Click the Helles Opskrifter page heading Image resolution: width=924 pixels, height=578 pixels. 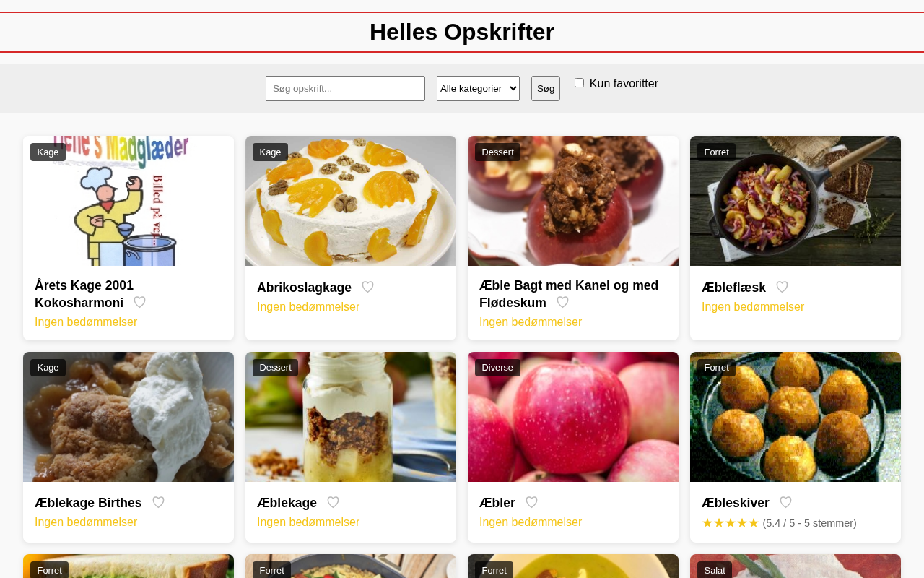[x=462, y=32]
